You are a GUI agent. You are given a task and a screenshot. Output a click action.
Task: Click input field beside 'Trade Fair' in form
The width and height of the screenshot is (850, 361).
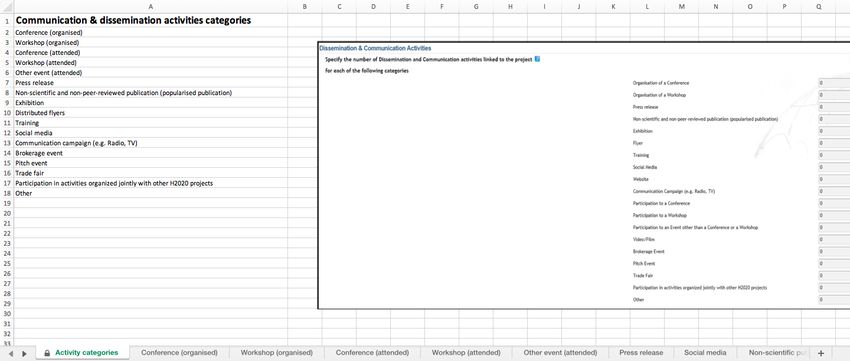834,275
